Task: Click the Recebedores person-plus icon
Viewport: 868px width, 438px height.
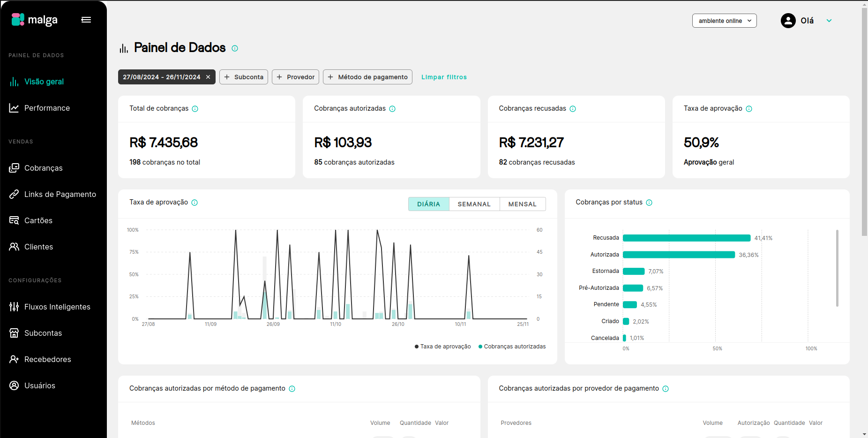Action: (x=14, y=359)
